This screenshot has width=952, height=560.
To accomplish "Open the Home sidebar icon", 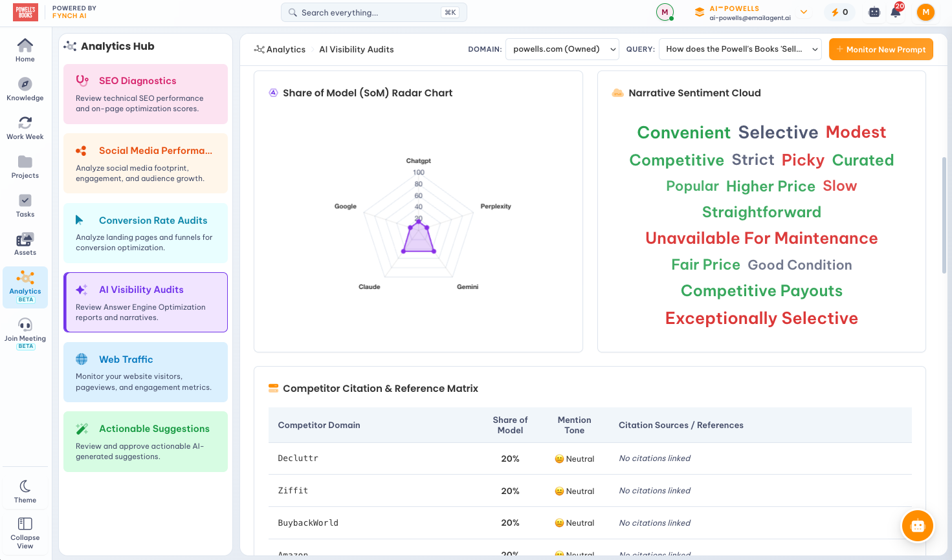I will [25, 45].
